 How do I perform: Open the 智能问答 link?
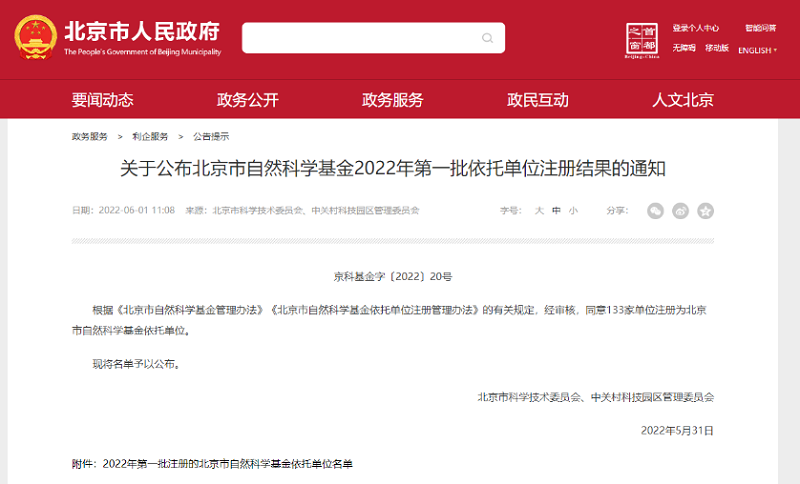pyautogui.click(x=759, y=28)
